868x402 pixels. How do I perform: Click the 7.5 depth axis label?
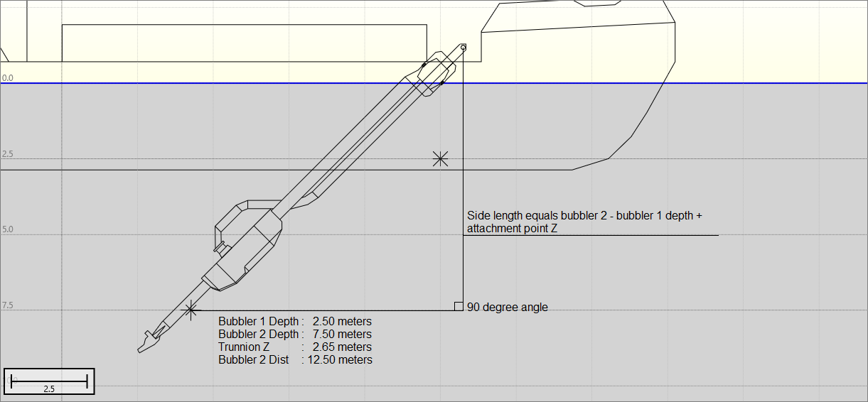(x=7, y=305)
